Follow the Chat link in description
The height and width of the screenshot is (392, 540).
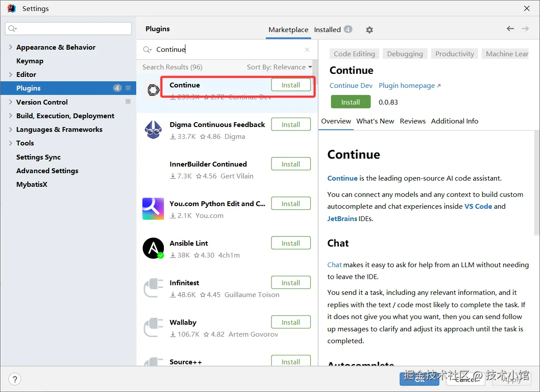[334, 265]
